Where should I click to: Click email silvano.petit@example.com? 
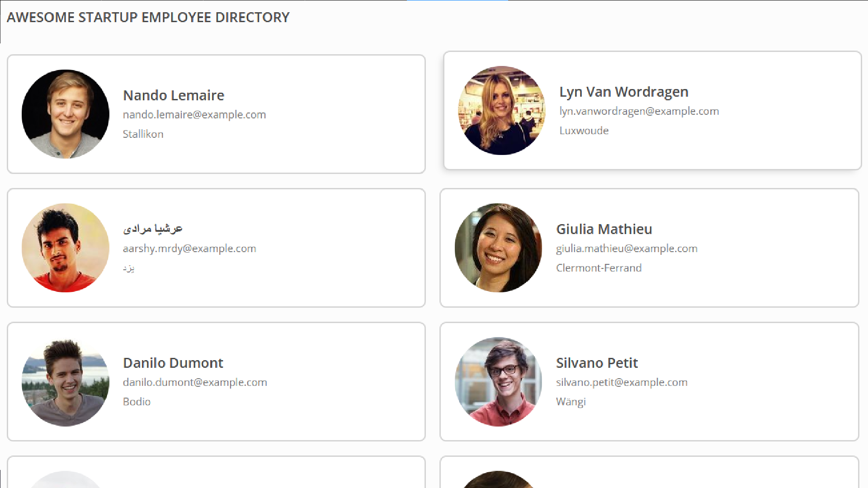point(622,382)
